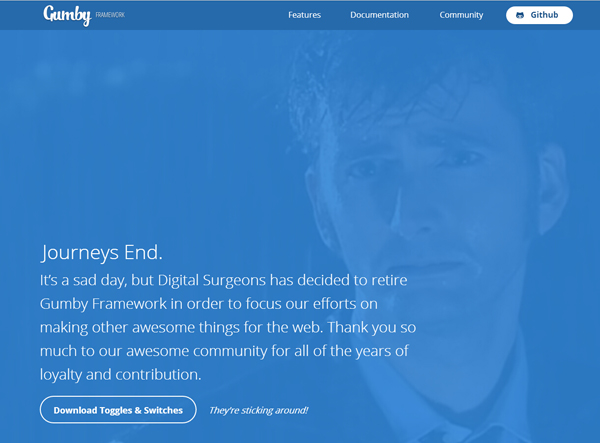
Task: Click the words "Digital Surgeons" in the paragraph
Action: 212,281
